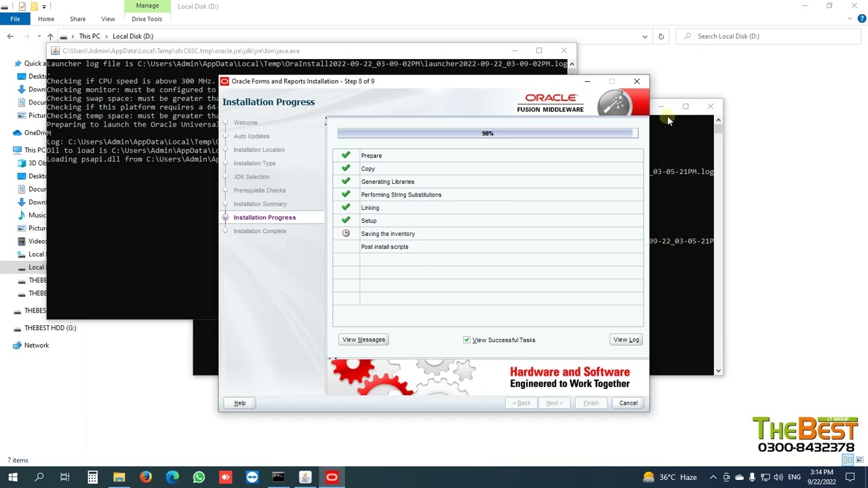Click the Prerequisite Checks step
Viewport: 868px width, 488px height.
pos(260,190)
